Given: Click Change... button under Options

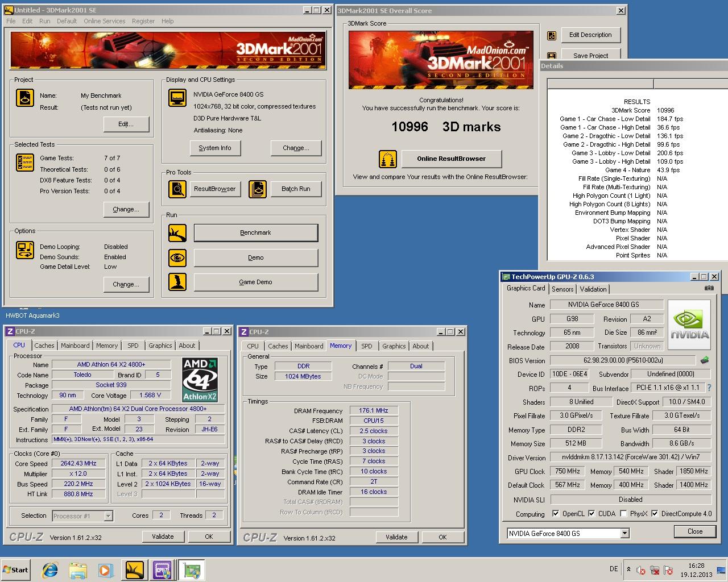Looking at the screenshot, I should pyautogui.click(x=126, y=284).
